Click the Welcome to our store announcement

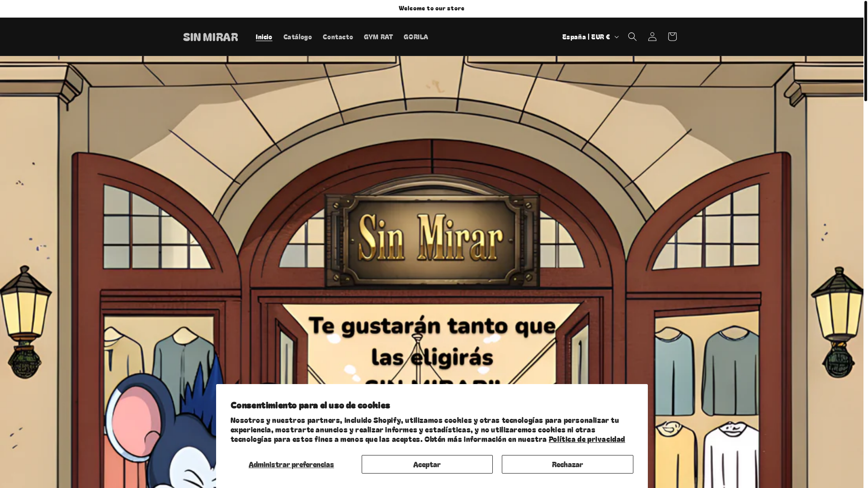click(431, 8)
